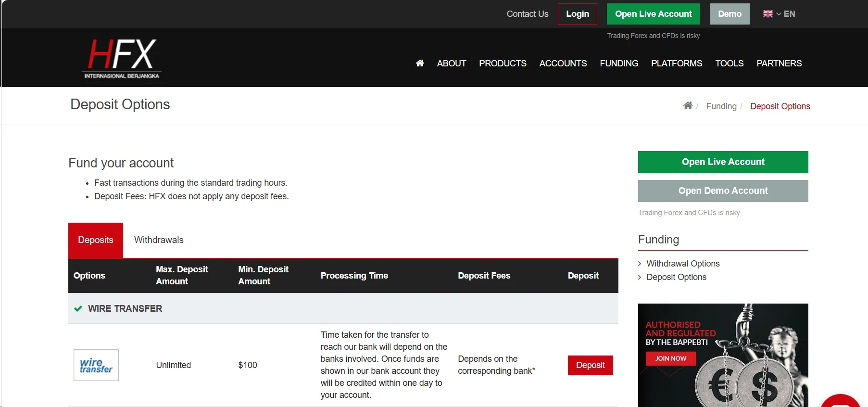Open the red chat bubble widget
This screenshot has width=868, height=407.
841,401
